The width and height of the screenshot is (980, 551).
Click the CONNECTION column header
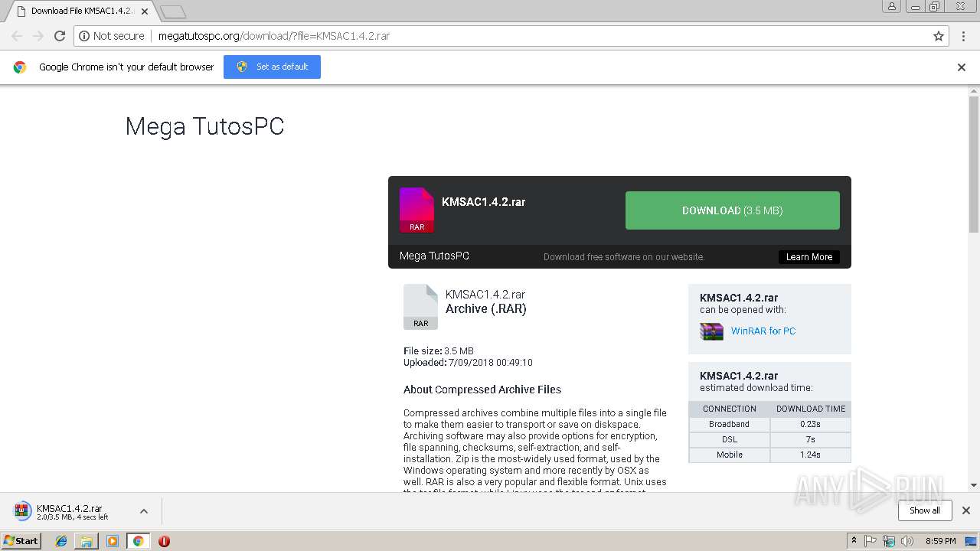[x=730, y=409]
